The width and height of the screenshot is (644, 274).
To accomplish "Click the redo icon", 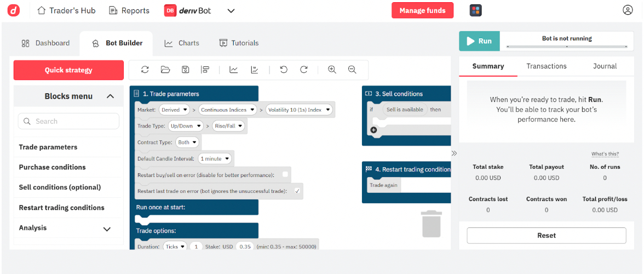I will coord(304,70).
